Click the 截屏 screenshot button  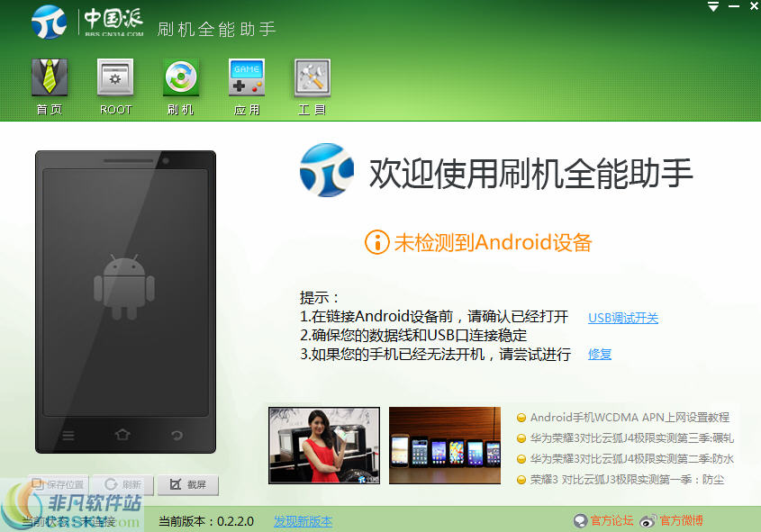[x=188, y=485]
